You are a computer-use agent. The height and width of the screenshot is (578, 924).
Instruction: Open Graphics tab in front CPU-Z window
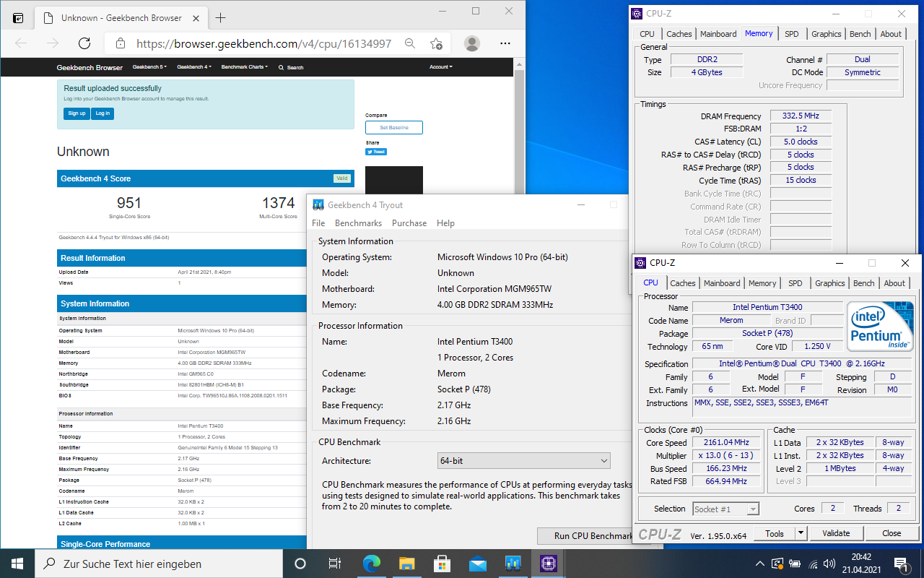point(830,283)
